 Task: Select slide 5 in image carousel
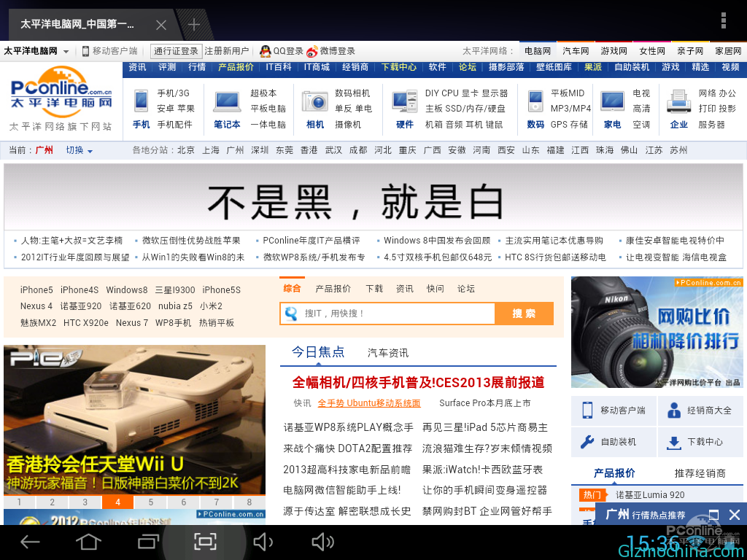(x=151, y=502)
